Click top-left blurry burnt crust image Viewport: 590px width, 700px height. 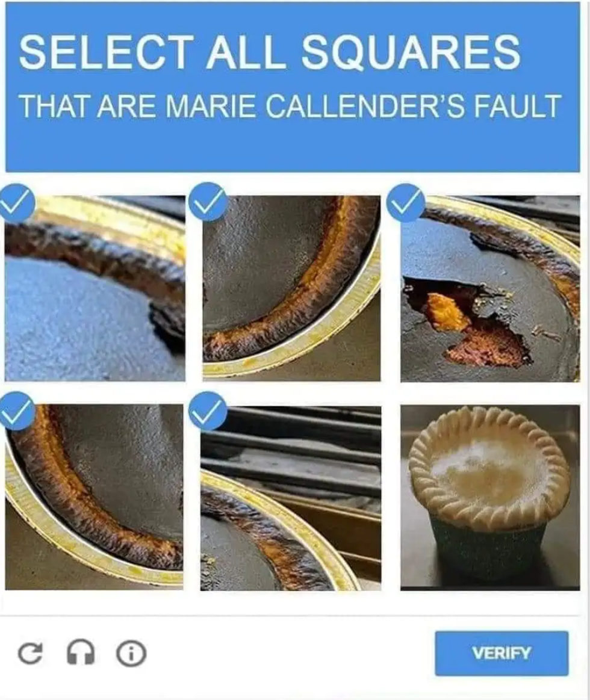[x=95, y=288]
